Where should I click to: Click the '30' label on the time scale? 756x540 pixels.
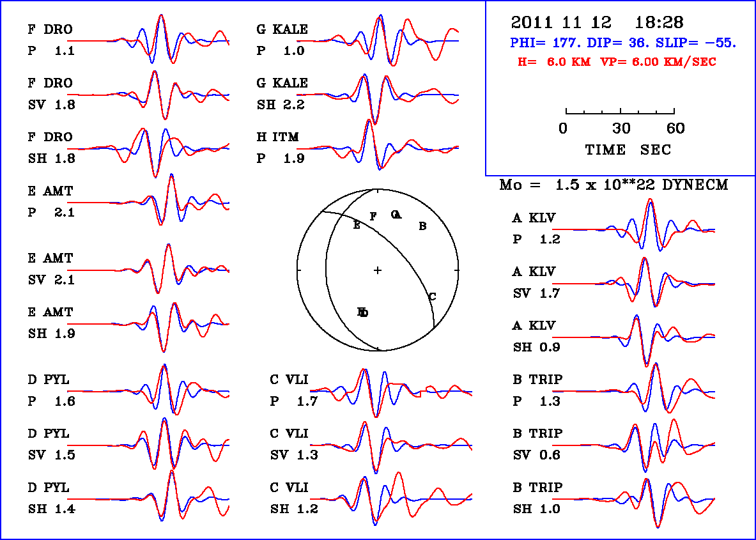point(621,128)
